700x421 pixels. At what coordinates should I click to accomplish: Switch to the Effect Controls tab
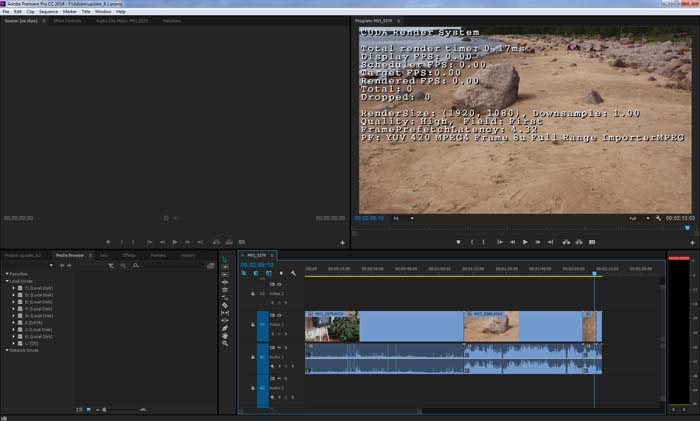[67, 21]
